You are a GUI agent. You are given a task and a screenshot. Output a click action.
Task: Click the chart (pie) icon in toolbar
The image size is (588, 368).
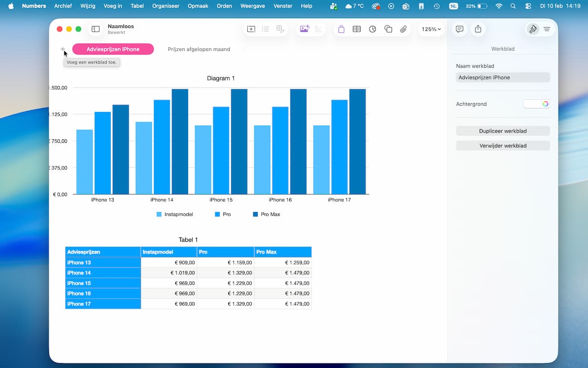click(x=372, y=29)
